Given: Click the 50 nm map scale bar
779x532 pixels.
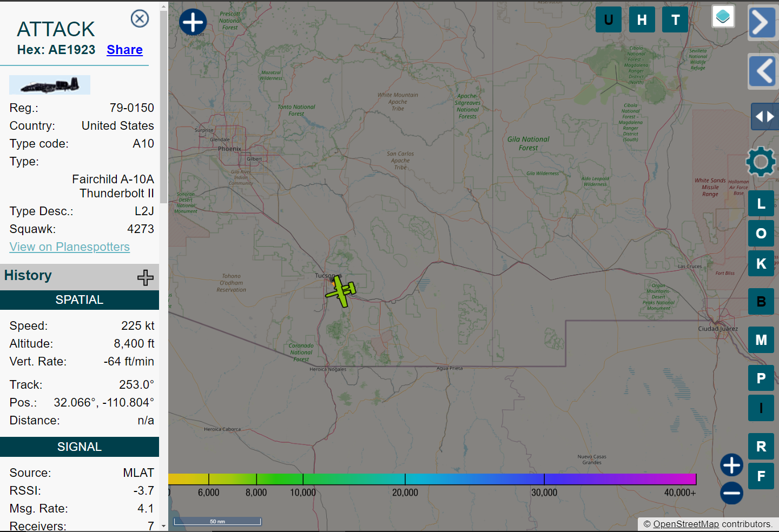Looking at the screenshot, I should (x=217, y=521).
